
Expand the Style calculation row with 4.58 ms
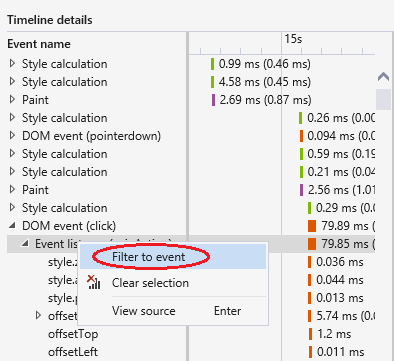click(12, 81)
